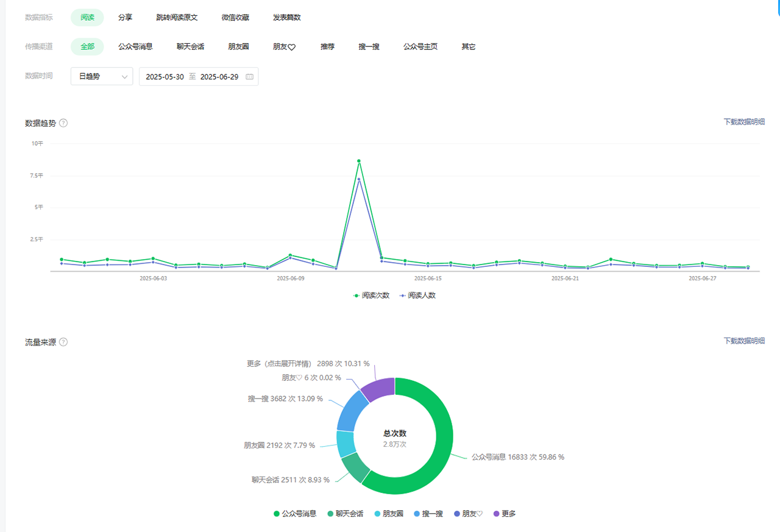
Task: Click help icon beside 流量来源
Action: pos(63,342)
